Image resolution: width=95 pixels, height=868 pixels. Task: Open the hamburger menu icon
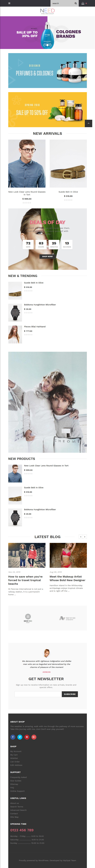[x=9, y=3]
